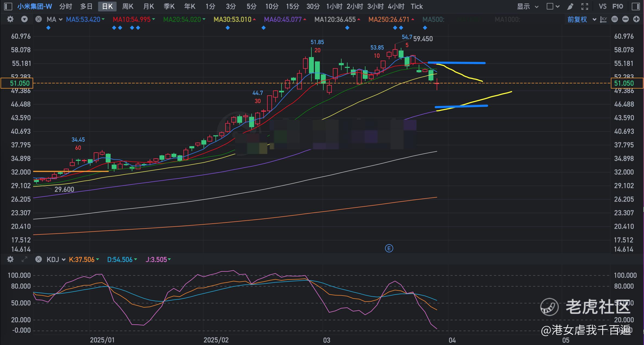644x345 pixels.
Task: Toggle the MA120:36.455 line
Action: click(x=337, y=20)
